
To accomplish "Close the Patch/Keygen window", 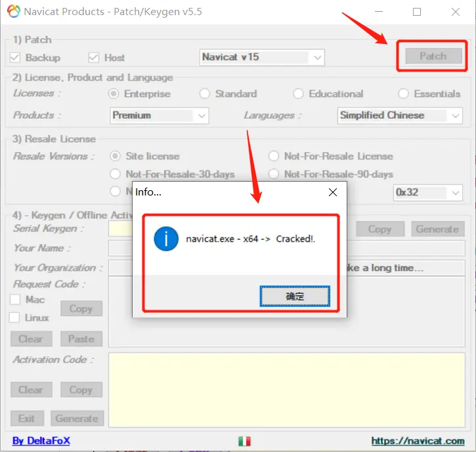I will pyautogui.click(x=456, y=12).
